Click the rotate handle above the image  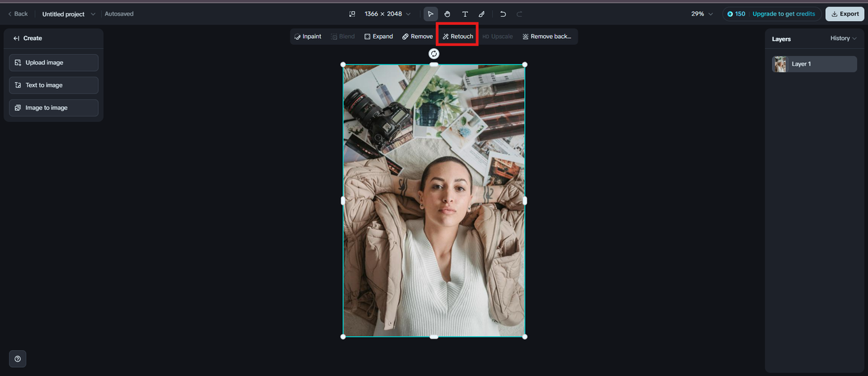pos(434,54)
